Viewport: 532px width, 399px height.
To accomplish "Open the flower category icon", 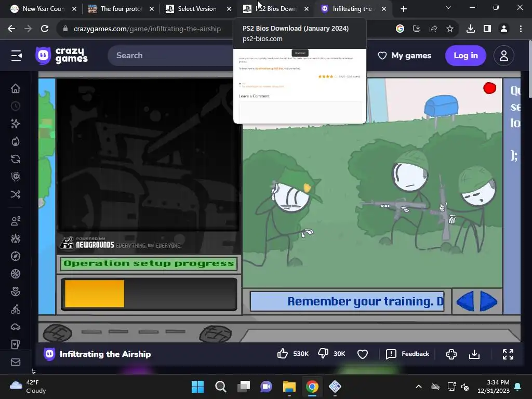I will tap(15, 291).
